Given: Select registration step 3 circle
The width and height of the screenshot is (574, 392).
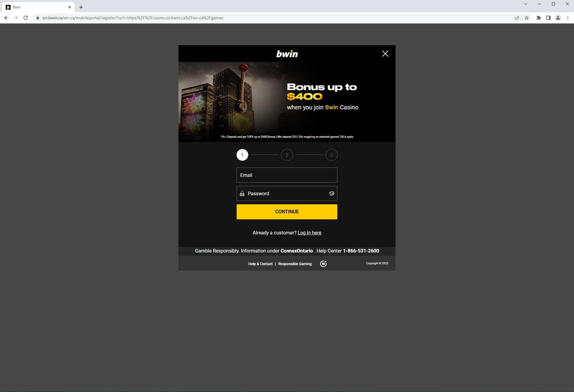Looking at the screenshot, I should coord(331,155).
